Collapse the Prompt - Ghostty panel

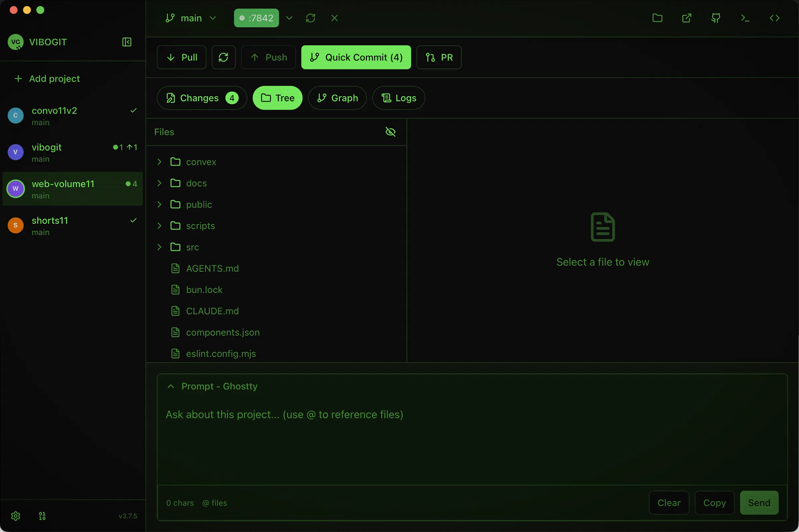point(171,386)
